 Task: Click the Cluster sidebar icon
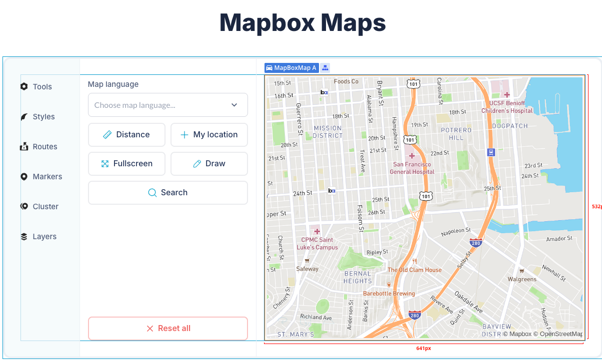click(24, 206)
